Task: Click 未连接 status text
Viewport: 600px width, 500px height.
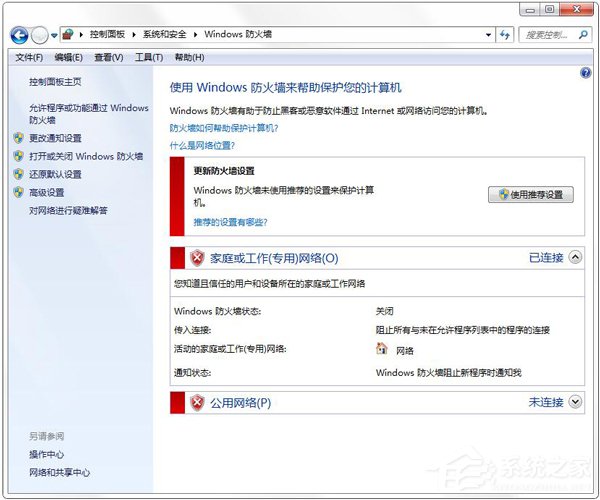Action: click(546, 402)
